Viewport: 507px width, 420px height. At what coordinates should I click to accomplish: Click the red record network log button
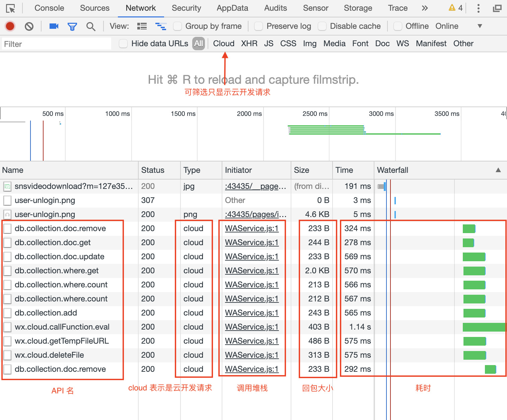pos(10,26)
